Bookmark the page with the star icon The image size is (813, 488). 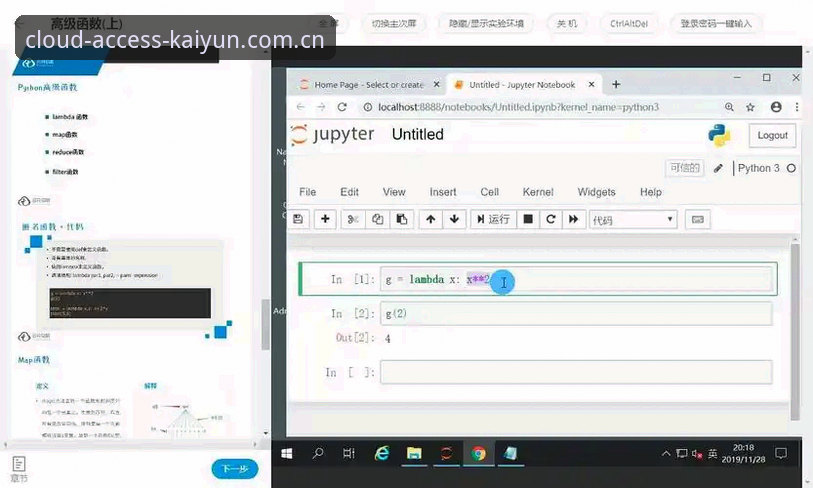(x=750, y=107)
